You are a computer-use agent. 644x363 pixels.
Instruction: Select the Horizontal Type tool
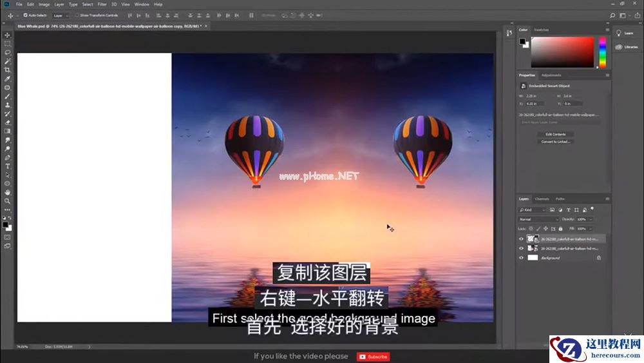point(7,166)
